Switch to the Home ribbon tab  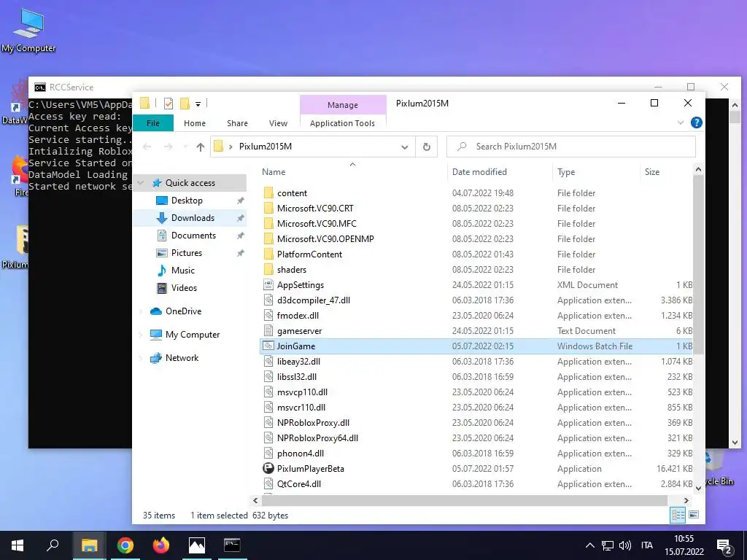point(194,122)
